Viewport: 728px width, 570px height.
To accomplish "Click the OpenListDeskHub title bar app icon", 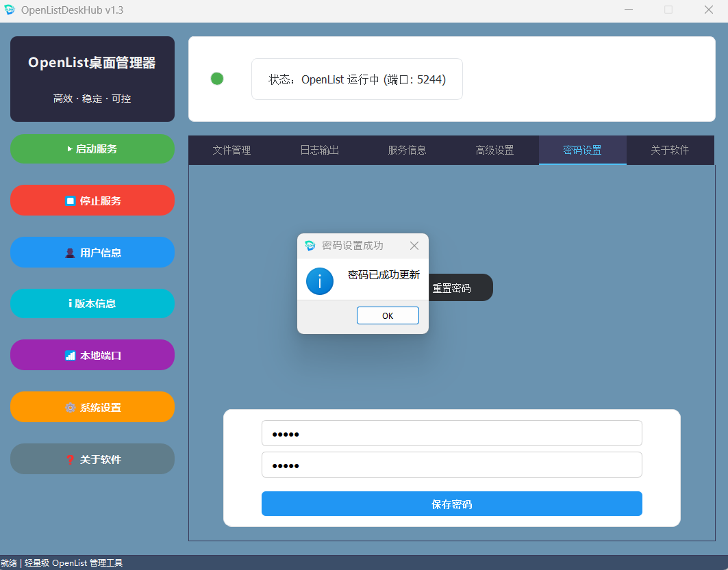I will tap(10, 10).
